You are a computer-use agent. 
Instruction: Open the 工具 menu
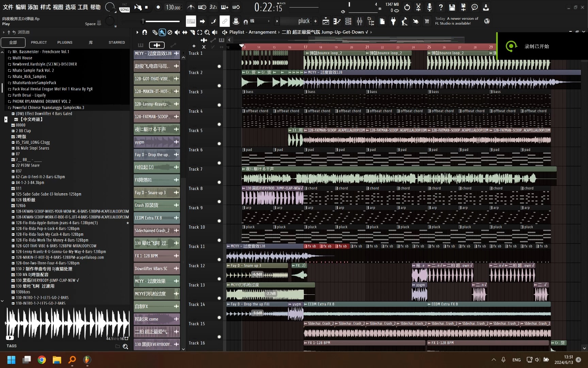click(83, 7)
